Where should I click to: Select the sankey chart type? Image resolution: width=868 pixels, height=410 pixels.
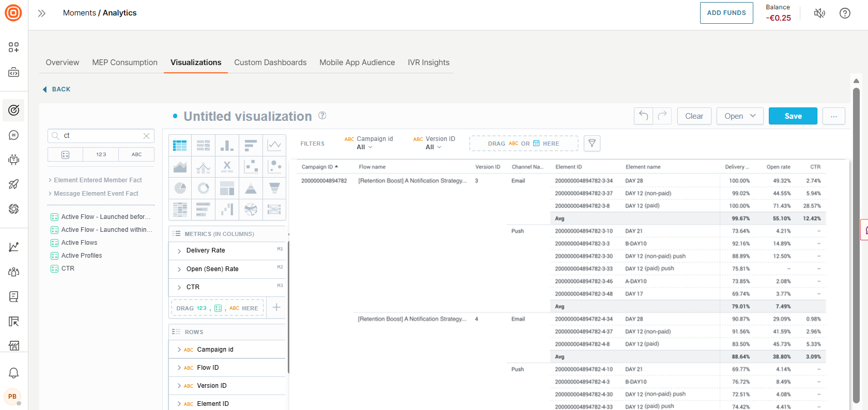(x=274, y=209)
